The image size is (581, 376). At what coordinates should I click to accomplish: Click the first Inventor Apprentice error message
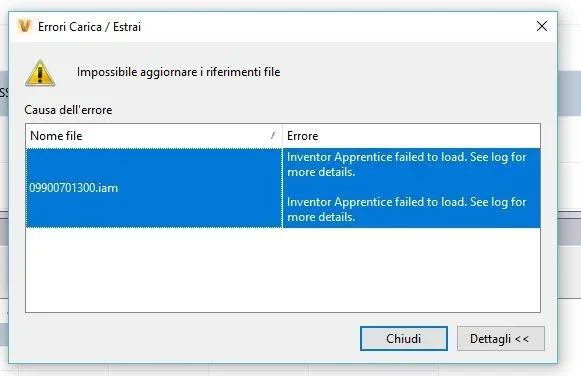(406, 164)
